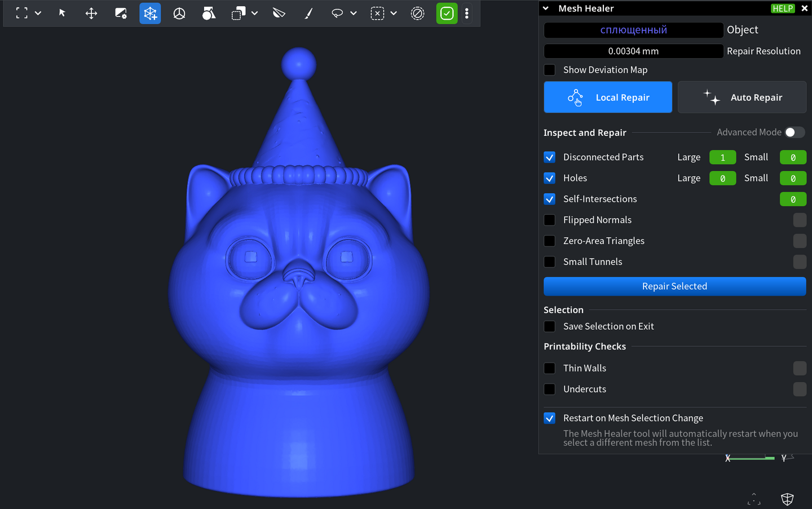Viewport: 812px width, 509px height.
Task: Click the view cube icon in bottom corner
Action: (787, 499)
